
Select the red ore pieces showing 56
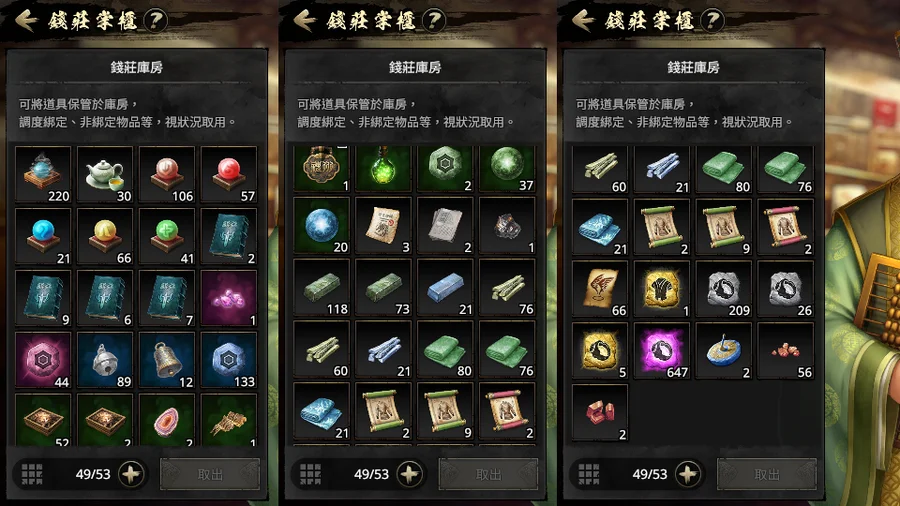[x=786, y=351]
